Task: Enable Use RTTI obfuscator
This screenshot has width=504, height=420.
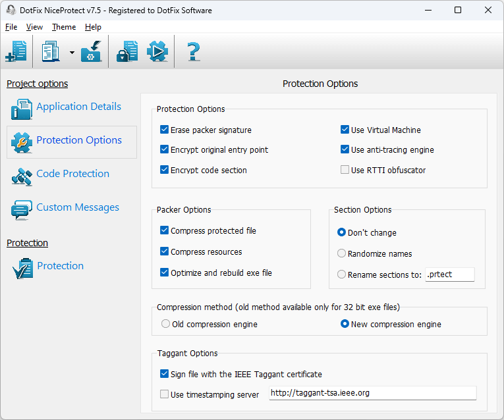Action: pos(345,170)
